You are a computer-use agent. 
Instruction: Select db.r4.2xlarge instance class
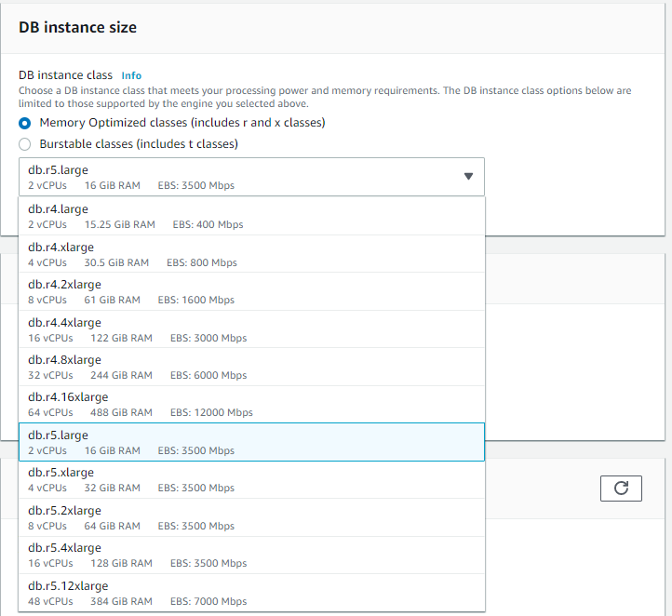pos(251,291)
